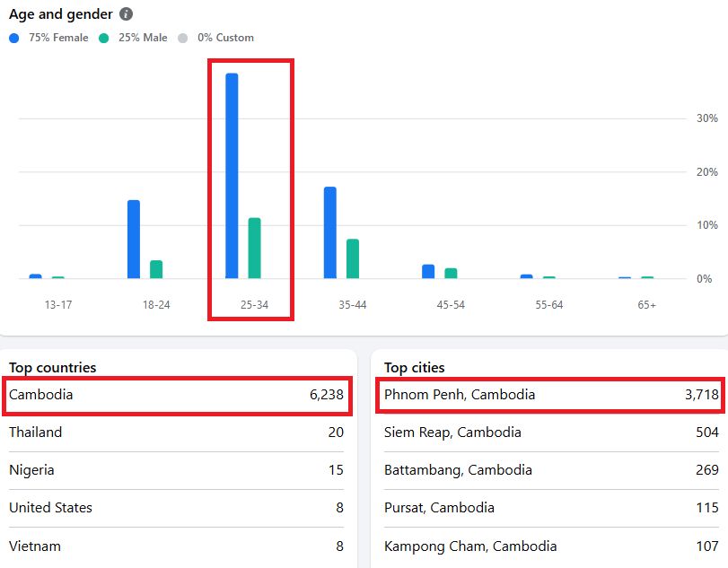Click the '0%' axis value
The image size is (728, 568).
tap(705, 279)
